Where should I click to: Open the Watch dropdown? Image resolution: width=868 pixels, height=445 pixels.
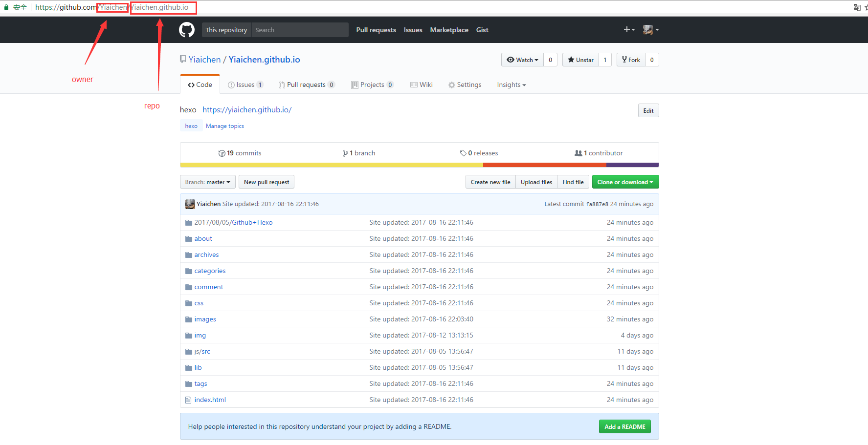(522, 60)
